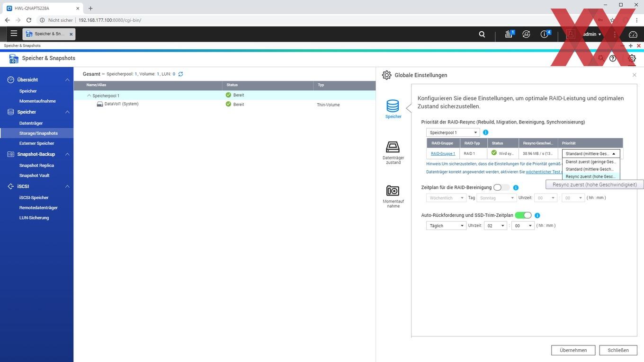Collapse the Speicherpool 1 tree row
Image resolution: width=644 pixels, height=362 pixels.
pyautogui.click(x=89, y=96)
